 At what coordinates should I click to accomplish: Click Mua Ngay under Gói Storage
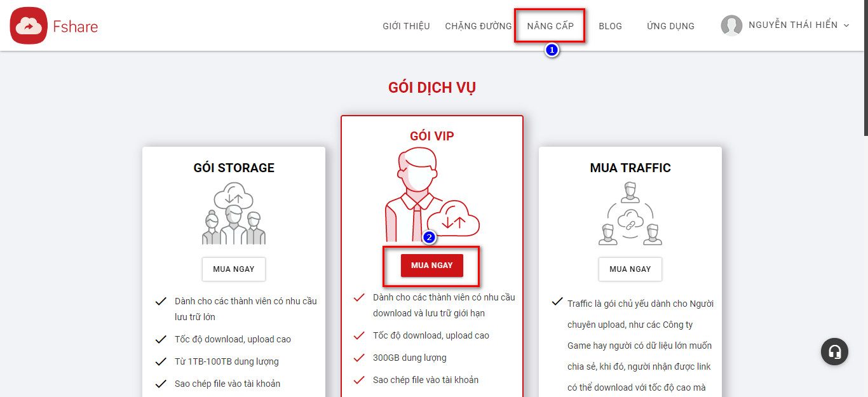(234, 269)
